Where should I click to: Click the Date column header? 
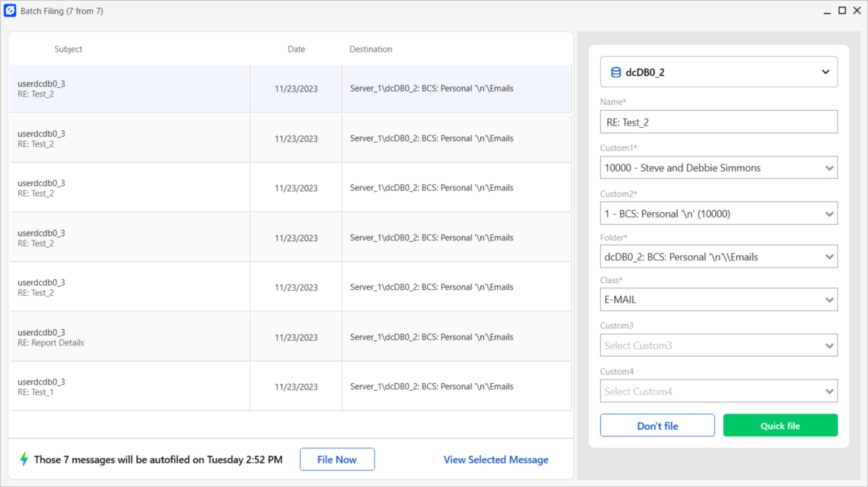(297, 49)
